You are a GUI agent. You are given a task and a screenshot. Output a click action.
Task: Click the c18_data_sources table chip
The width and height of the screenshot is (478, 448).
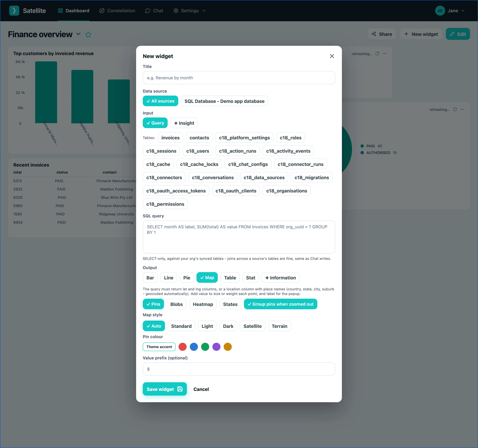coord(264,177)
